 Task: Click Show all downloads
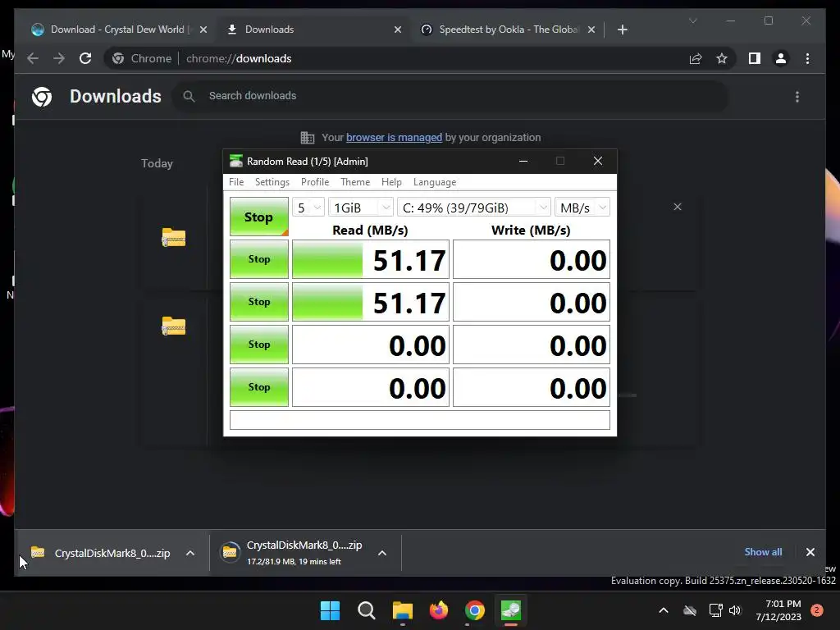coord(763,552)
